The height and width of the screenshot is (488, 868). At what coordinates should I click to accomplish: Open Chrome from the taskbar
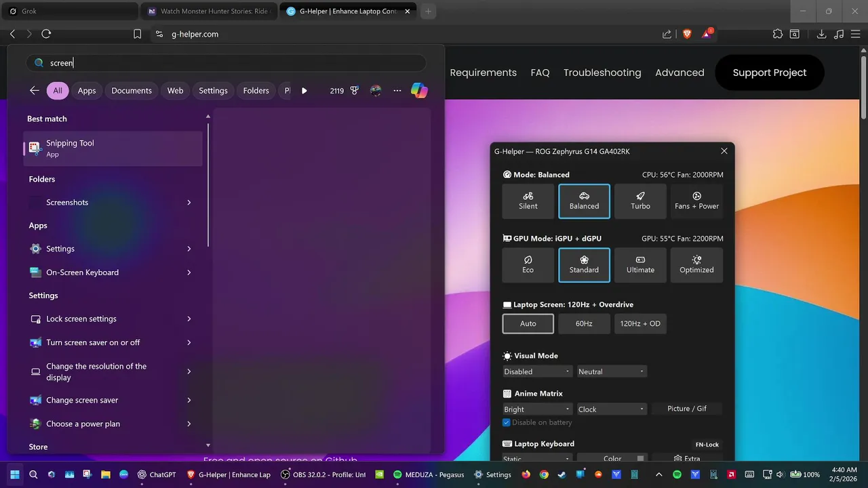tap(544, 474)
